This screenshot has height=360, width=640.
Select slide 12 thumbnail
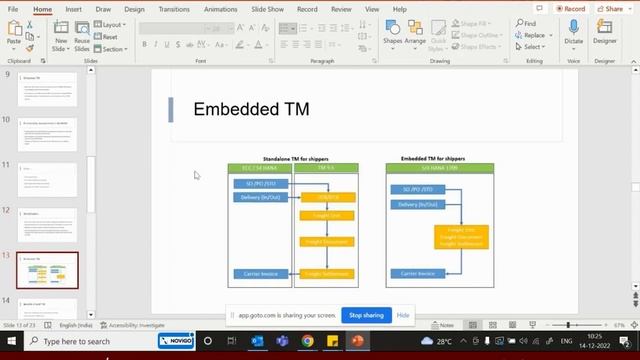point(47,225)
